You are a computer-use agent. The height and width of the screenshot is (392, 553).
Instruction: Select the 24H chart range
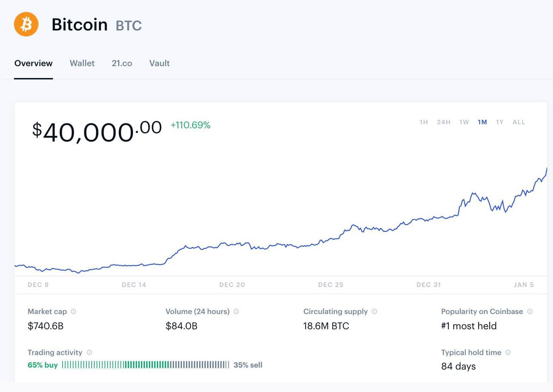click(444, 122)
